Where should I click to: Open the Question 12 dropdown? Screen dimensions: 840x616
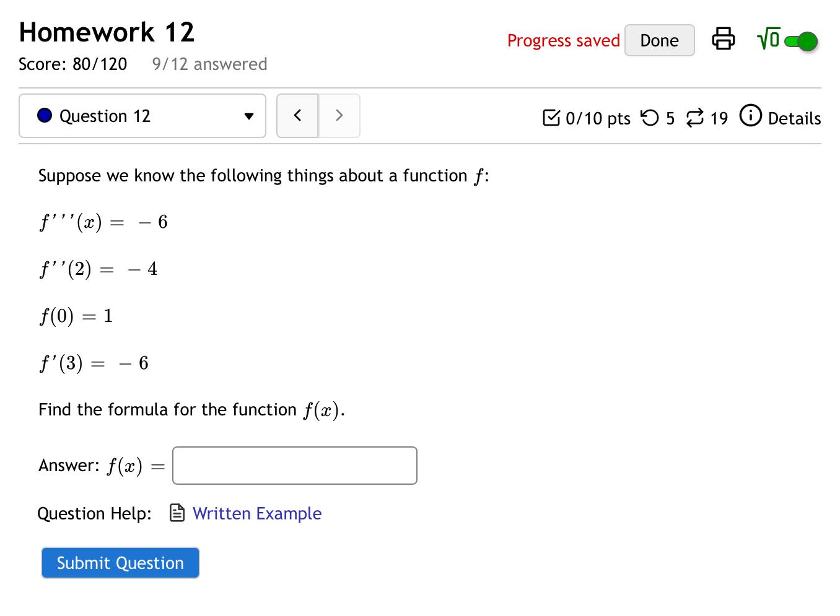[x=142, y=116]
